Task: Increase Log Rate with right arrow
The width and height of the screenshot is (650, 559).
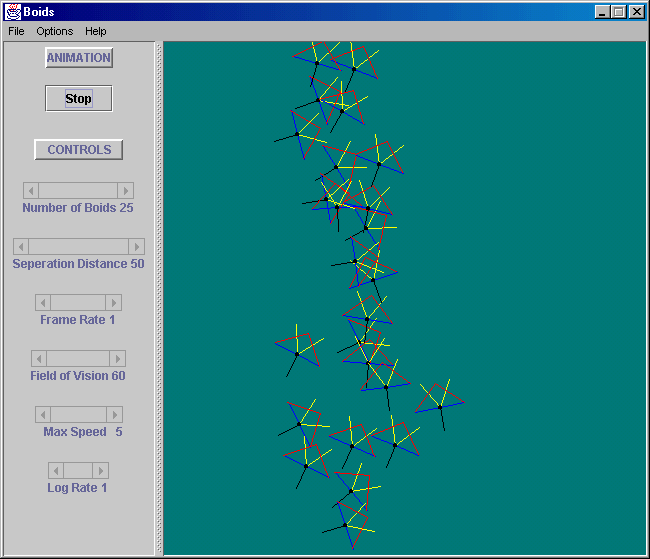Action: click(100, 471)
